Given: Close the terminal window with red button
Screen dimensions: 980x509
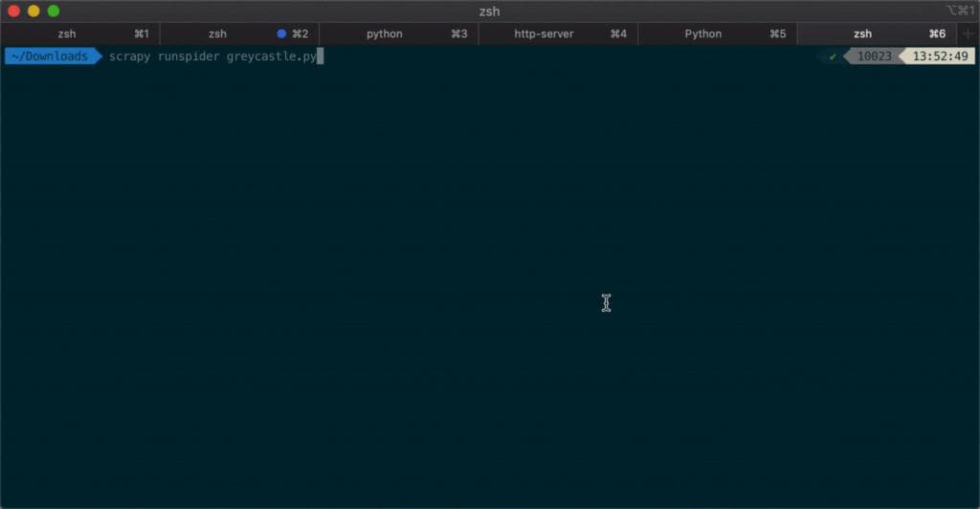Looking at the screenshot, I should (x=13, y=11).
